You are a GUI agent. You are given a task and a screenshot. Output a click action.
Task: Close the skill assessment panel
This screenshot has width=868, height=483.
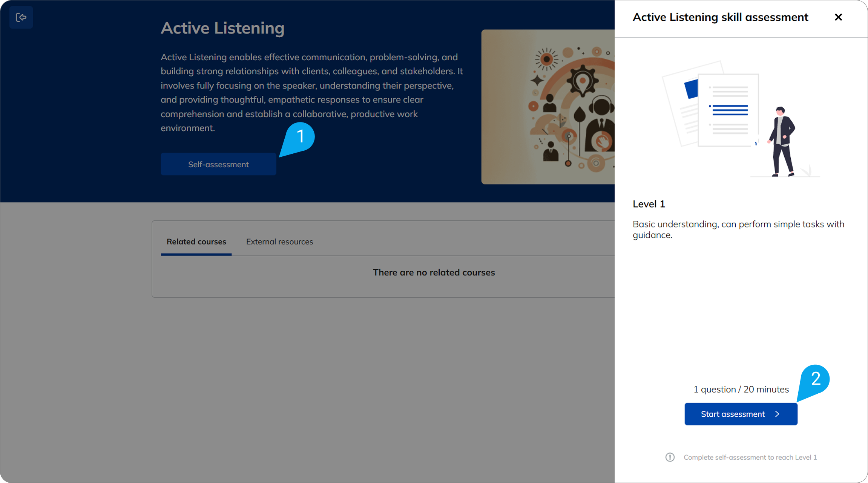[x=838, y=17]
